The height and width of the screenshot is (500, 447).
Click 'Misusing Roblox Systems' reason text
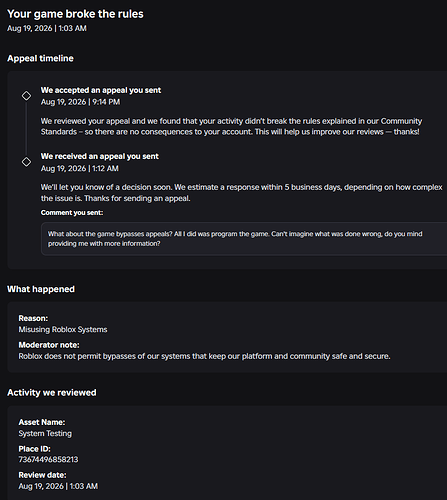[x=63, y=329]
